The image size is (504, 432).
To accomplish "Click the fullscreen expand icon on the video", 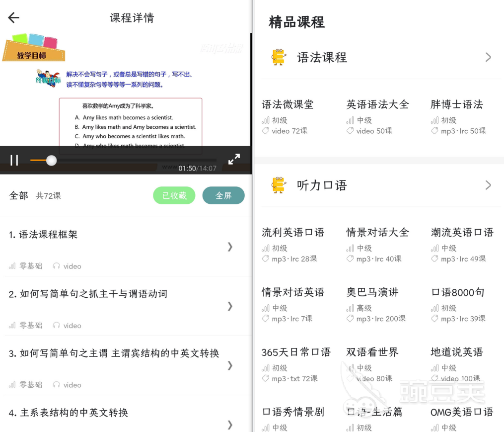I will tap(233, 159).
